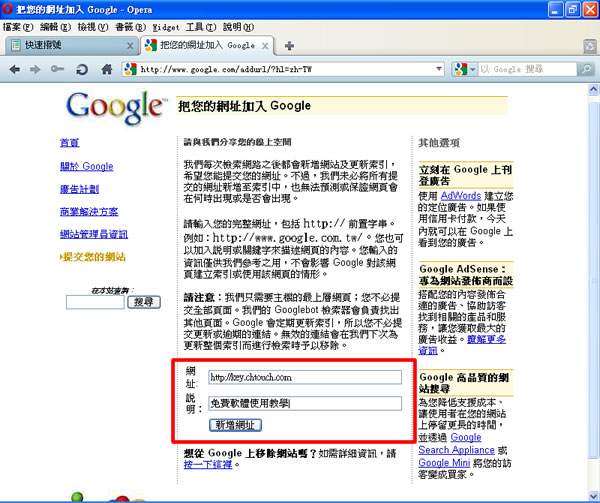Expand the address bar history dropdown
Image resolution: width=600 pixels, height=503 pixels.
click(x=439, y=69)
